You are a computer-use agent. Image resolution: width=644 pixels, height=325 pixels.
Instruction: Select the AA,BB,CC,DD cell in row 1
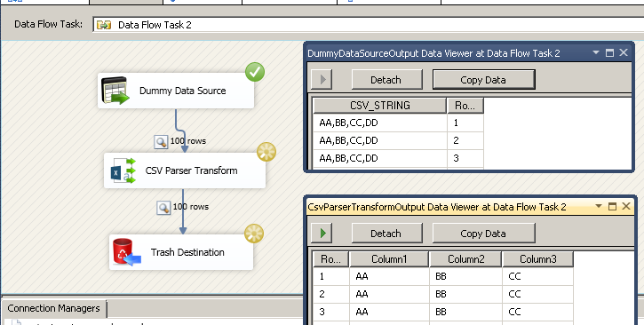(380, 123)
